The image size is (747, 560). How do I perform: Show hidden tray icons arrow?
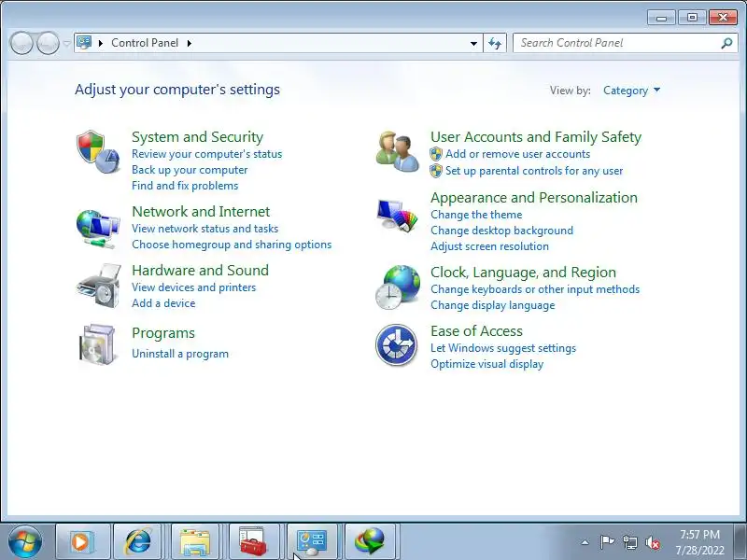(585, 542)
